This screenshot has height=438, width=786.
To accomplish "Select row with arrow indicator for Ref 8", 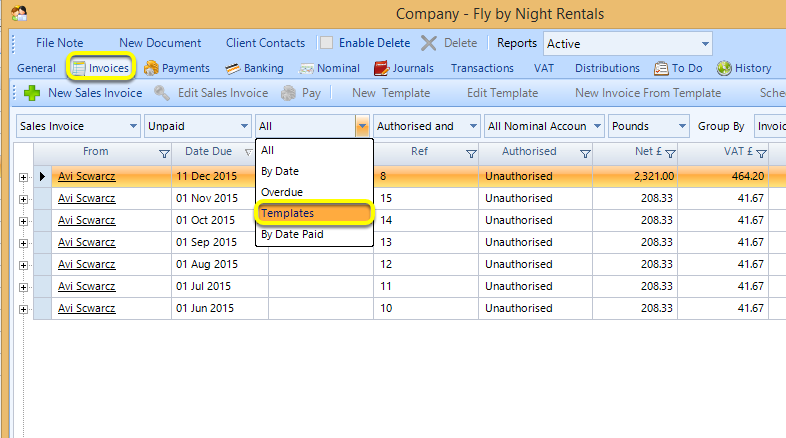I will pos(43,176).
